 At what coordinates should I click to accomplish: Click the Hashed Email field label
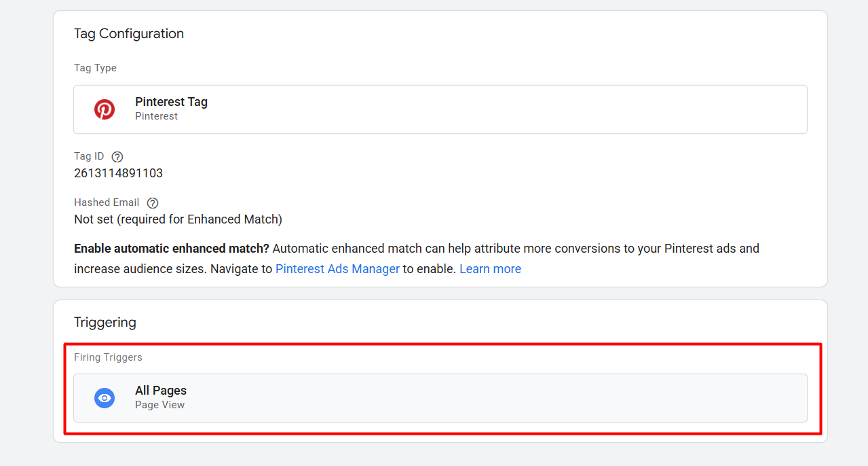(x=107, y=202)
